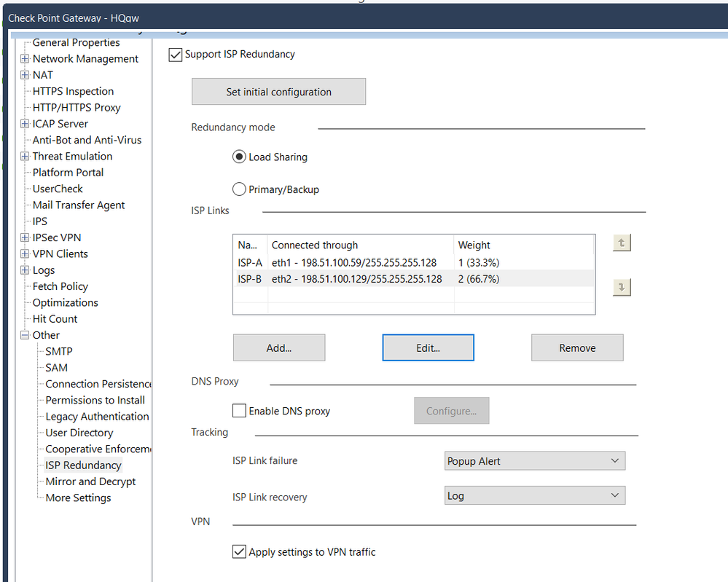The image size is (728, 582).
Task: Collapse the Other tree node
Action: 25,335
